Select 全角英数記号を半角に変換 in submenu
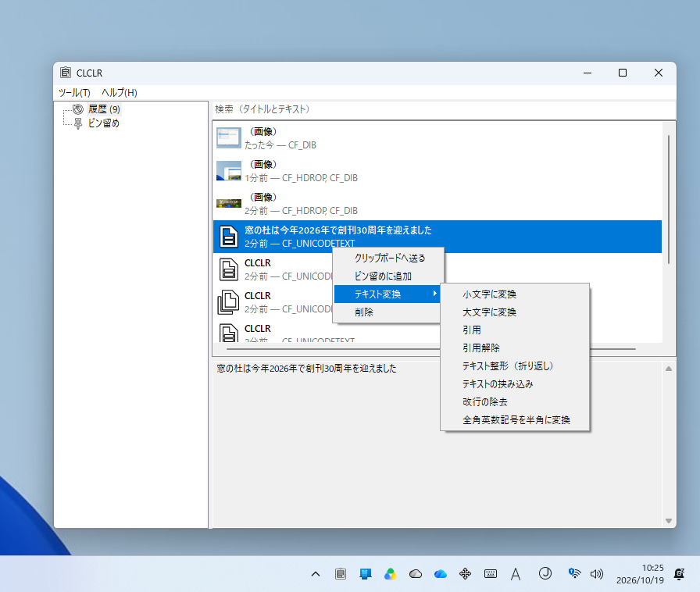 pyautogui.click(x=515, y=419)
